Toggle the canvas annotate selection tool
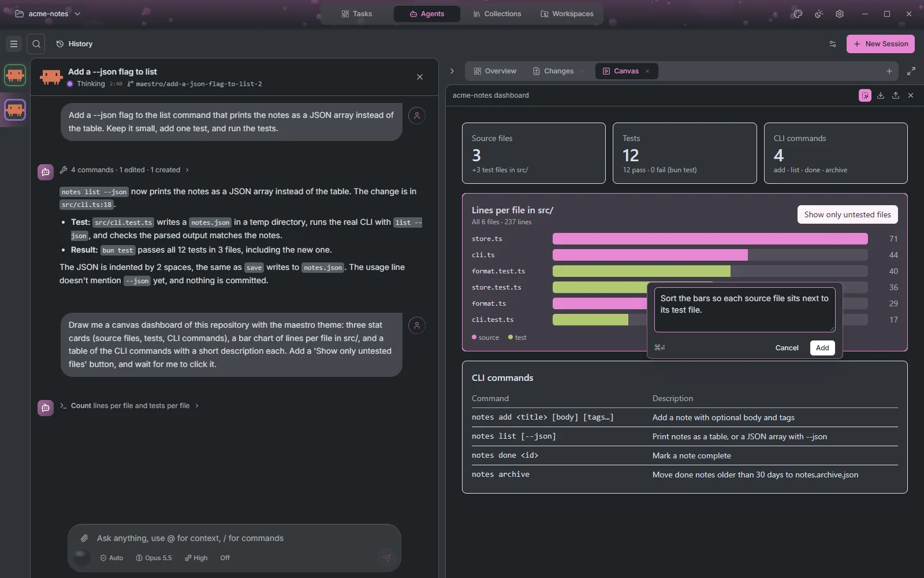The width and height of the screenshot is (924, 578). click(x=865, y=95)
